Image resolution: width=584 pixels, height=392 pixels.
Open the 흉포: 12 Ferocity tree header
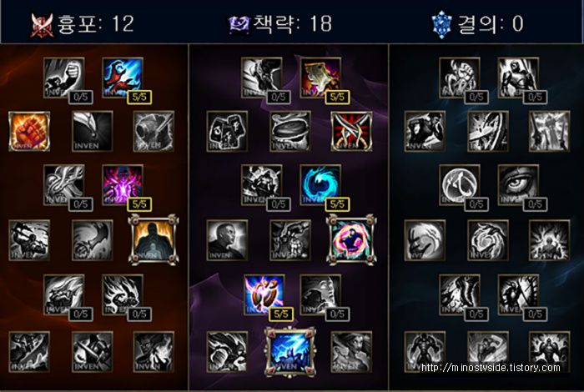point(83,24)
